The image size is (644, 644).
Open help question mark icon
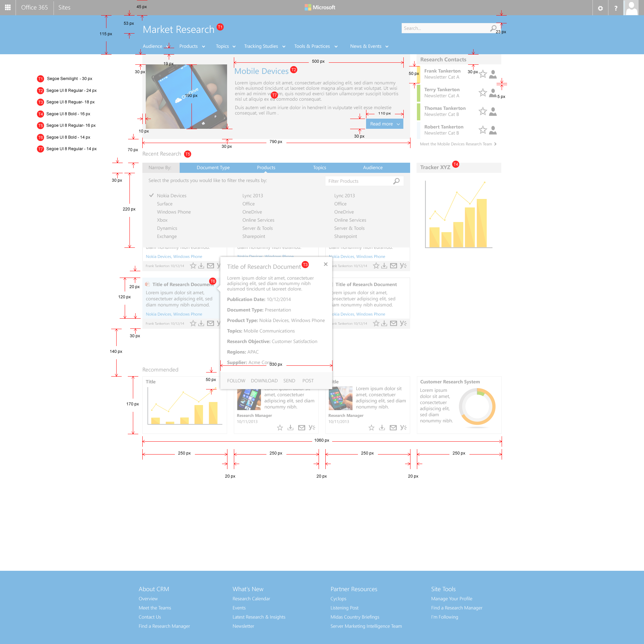click(616, 8)
